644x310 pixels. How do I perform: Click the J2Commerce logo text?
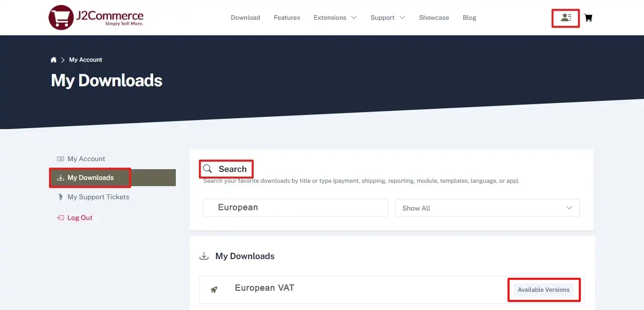(109, 17)
